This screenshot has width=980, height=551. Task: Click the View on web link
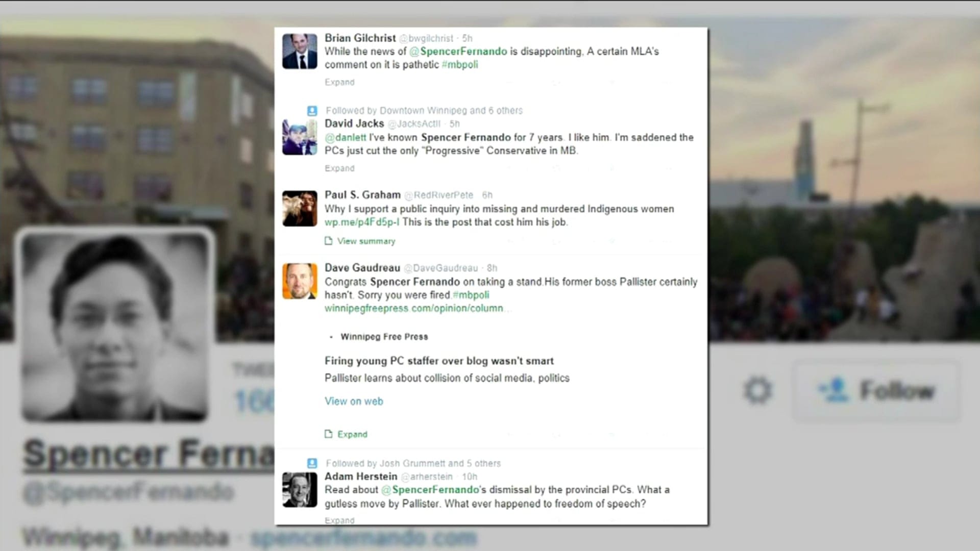[354, 402]
